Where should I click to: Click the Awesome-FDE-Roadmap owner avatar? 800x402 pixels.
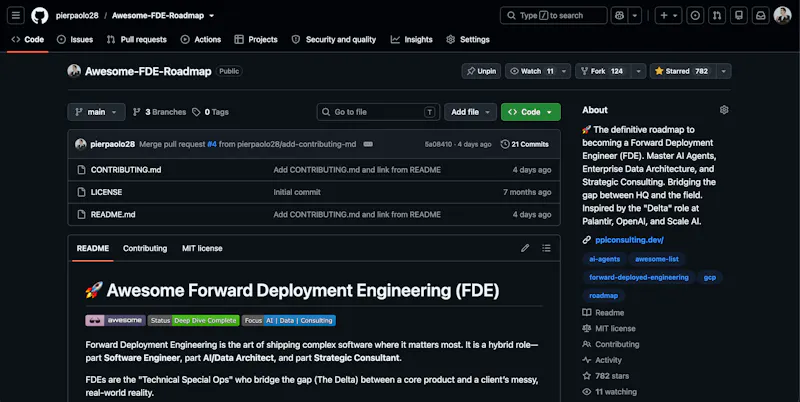pyautogui.click(x=74, y=71)
